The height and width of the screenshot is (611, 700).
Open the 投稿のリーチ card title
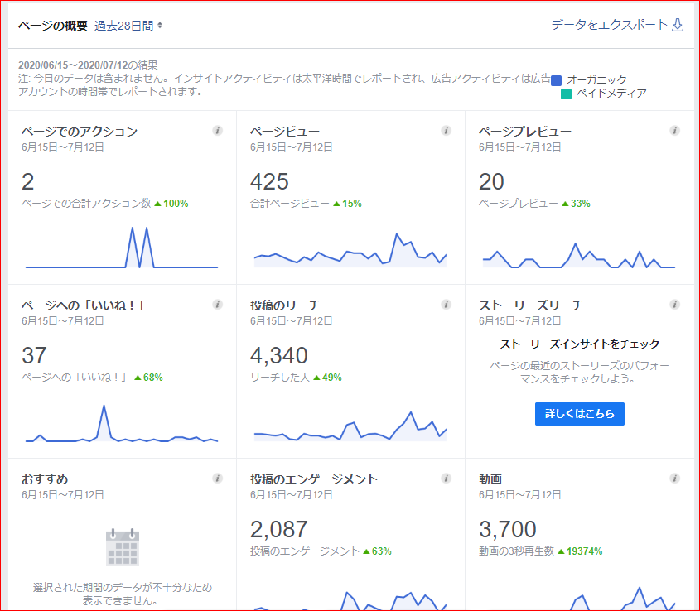click(x=285, y=305)
